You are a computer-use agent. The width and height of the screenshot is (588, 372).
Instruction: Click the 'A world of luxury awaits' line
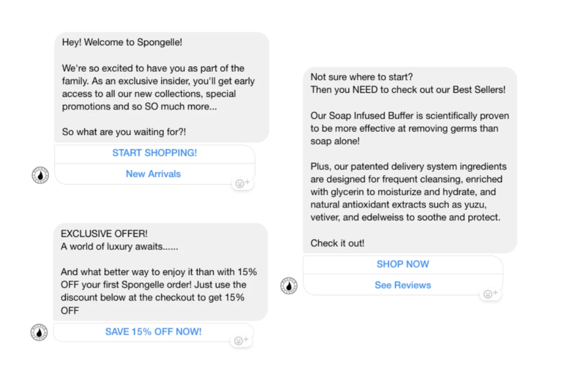tap(119, 247)
